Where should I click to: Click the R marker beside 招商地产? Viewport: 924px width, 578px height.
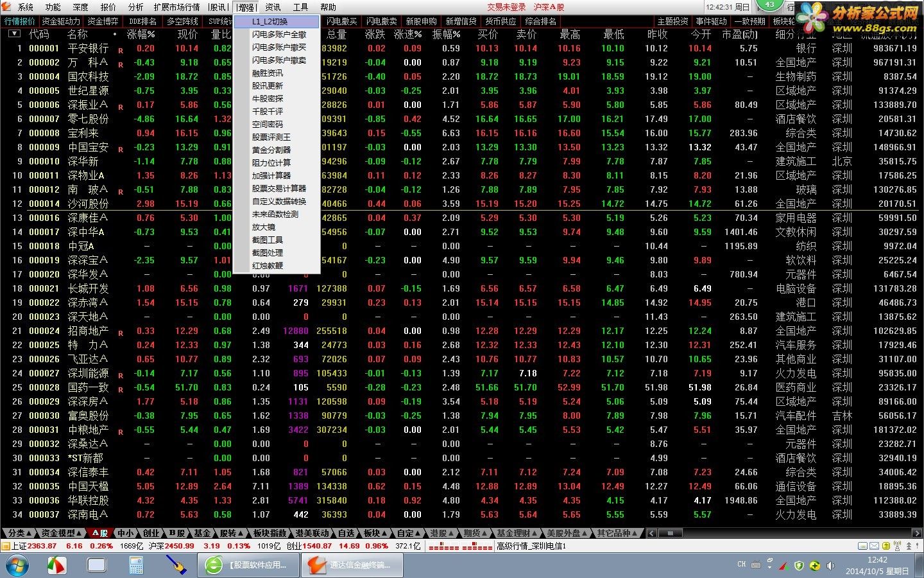[121, 333]
